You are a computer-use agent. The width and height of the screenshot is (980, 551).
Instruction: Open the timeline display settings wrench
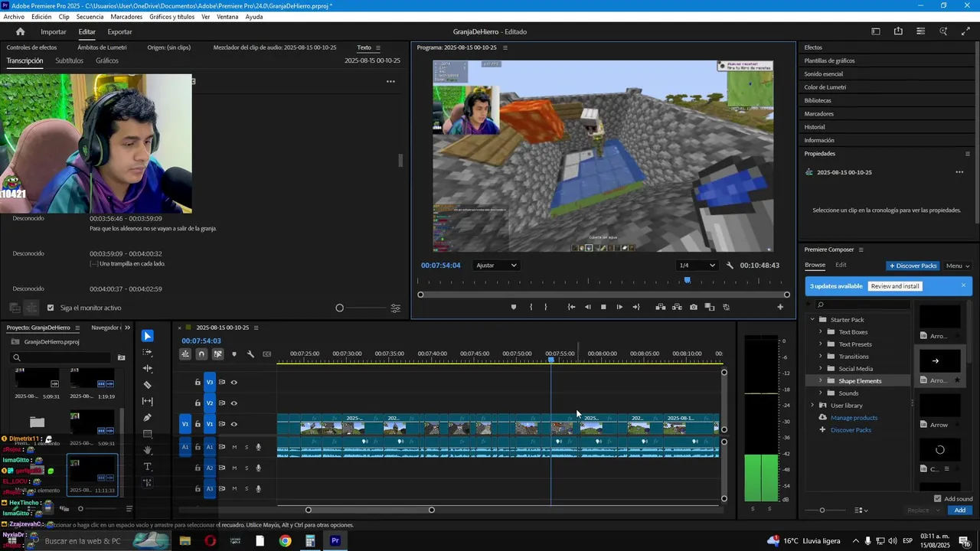[x=250, y=354]
